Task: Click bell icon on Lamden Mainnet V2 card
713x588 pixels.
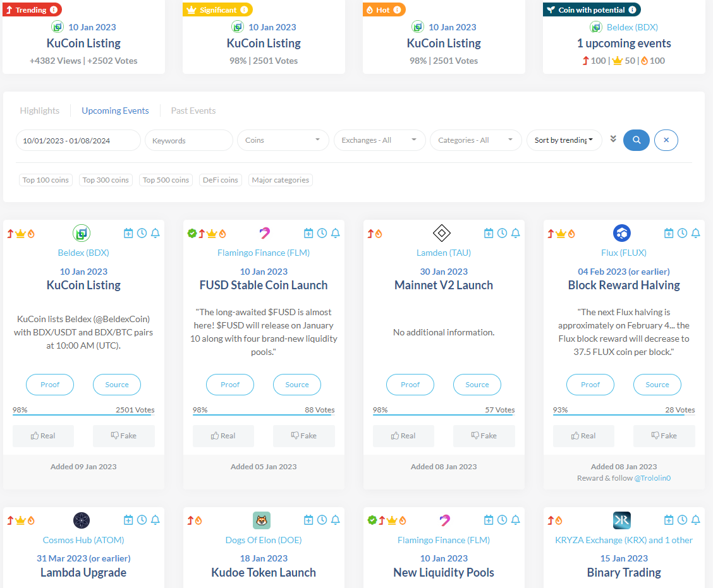Action: click(515, 233)
